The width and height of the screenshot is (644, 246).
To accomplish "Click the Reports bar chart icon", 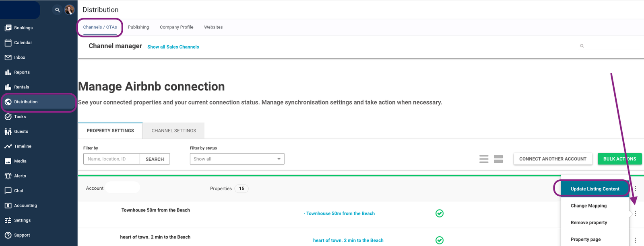I will 8,72.
